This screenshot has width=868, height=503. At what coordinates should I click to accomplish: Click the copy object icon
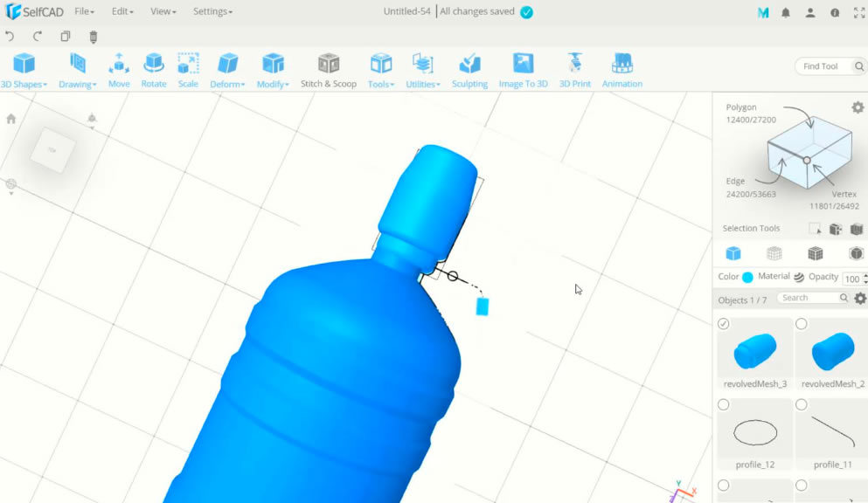(66, 37)
